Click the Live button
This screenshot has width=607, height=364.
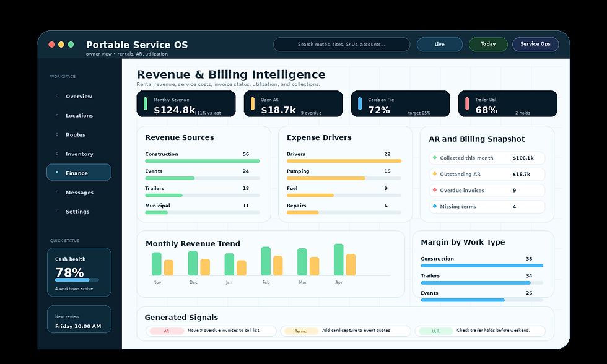click(x=439, y=45)
